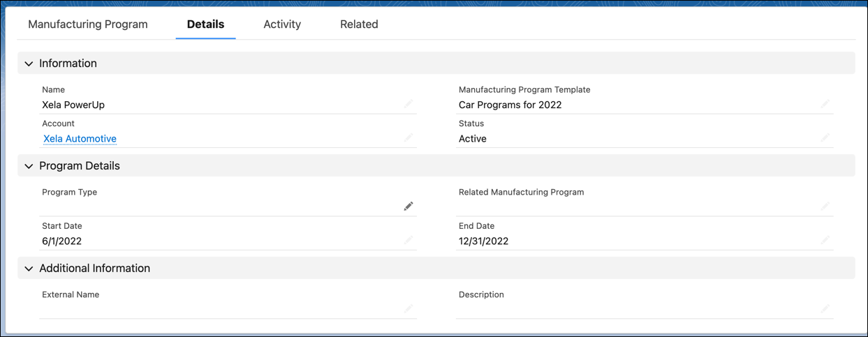This screenshot has width=868, height=337.
Task: Edit Status using its pencil icon
Action: 825,137
